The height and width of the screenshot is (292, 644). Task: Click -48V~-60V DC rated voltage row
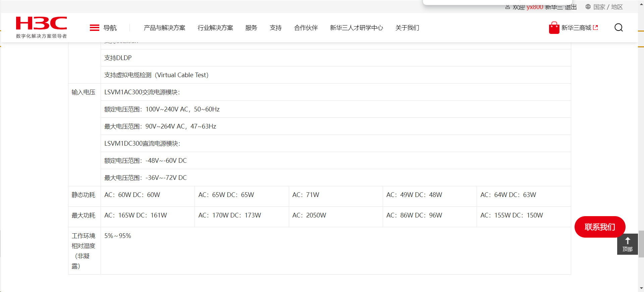coord(336,160)
